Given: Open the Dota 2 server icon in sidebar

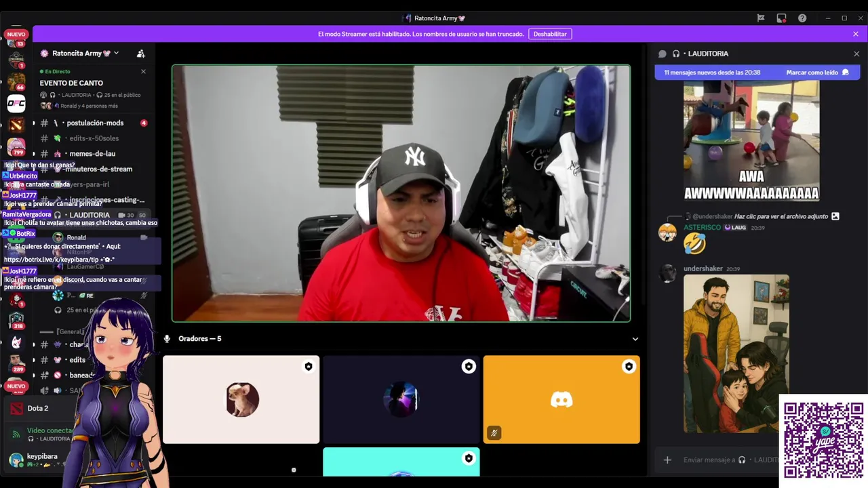Looking at the screenshot, I should coord(16,125).
